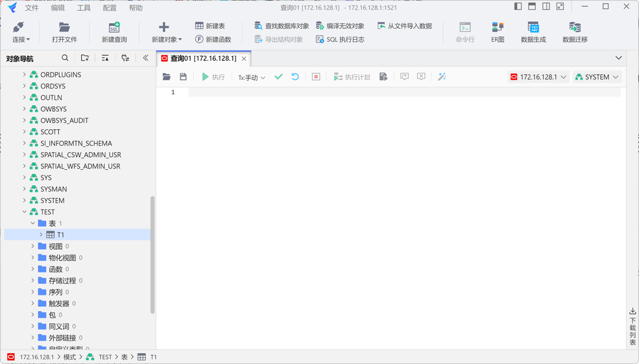639x364 pixels.
Task: Open the Tx:手动 transaction mode dropdown
Action: coord(252,78)
